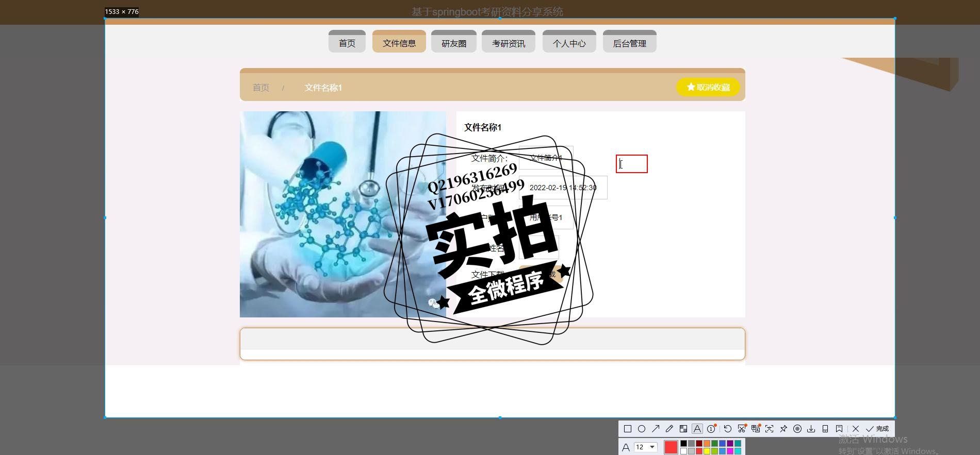The width and height of the screenshot is (980, 455).
Task: Pick the purple color swatch
Action: 730,443
